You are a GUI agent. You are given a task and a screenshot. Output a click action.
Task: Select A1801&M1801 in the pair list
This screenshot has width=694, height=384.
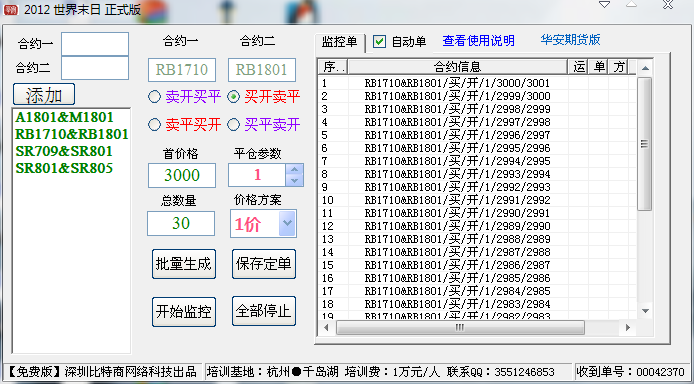coord(64,117)
